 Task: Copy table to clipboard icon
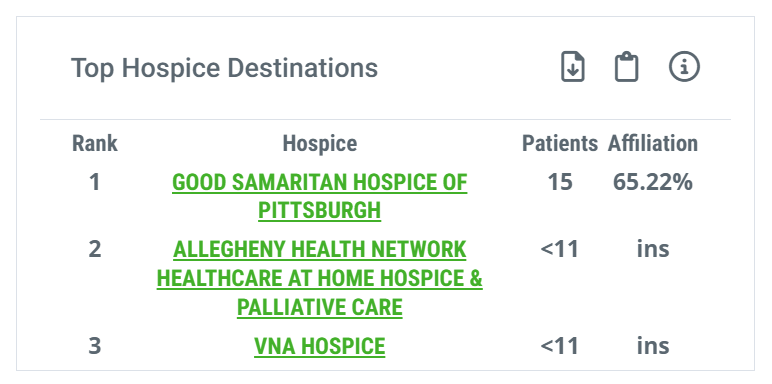626,66
